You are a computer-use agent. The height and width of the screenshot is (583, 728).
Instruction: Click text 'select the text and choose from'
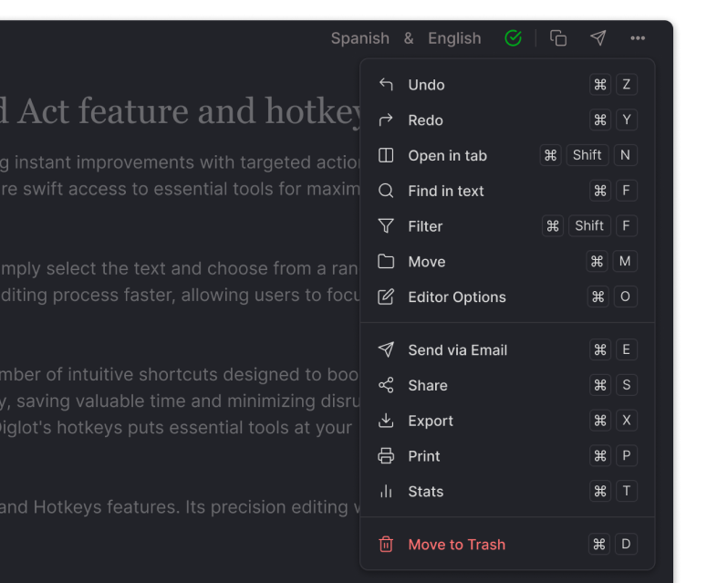click(x=174, y=268)
